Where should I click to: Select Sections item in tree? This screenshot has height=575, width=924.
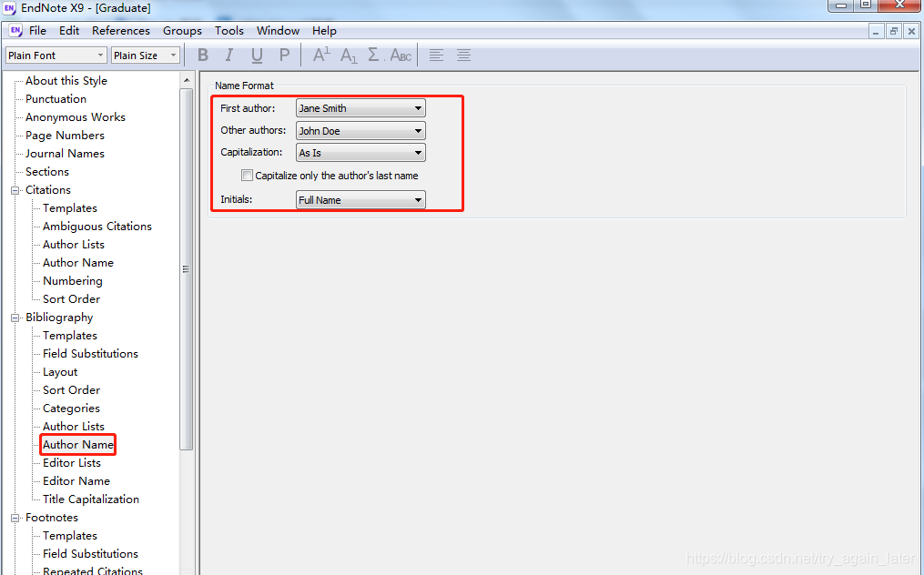click(47, 172)
